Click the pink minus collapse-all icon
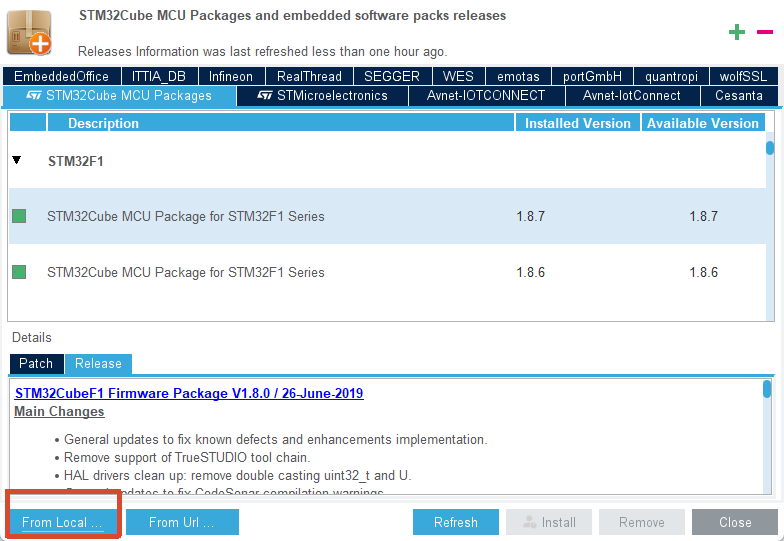Viewport: 784px width, 541px height. coord(765,32)
